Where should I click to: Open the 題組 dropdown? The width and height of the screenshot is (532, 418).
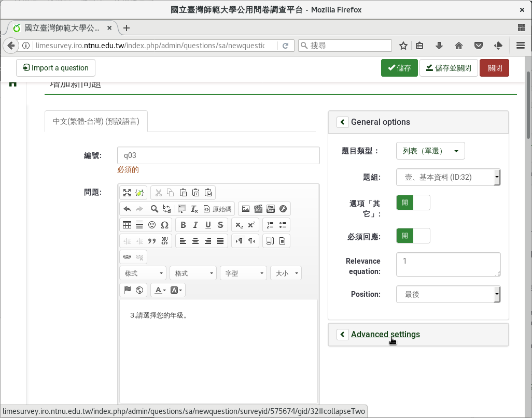[x=448, y=177]
